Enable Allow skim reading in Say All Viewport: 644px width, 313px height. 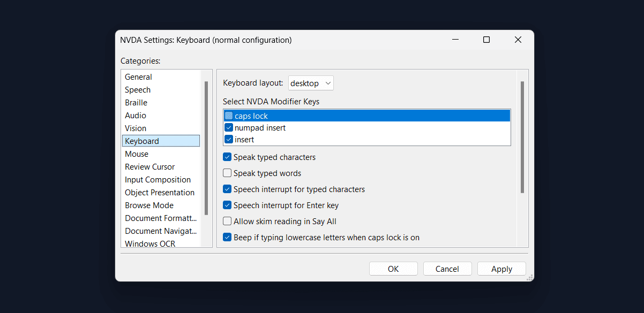(x=227, y=221)
